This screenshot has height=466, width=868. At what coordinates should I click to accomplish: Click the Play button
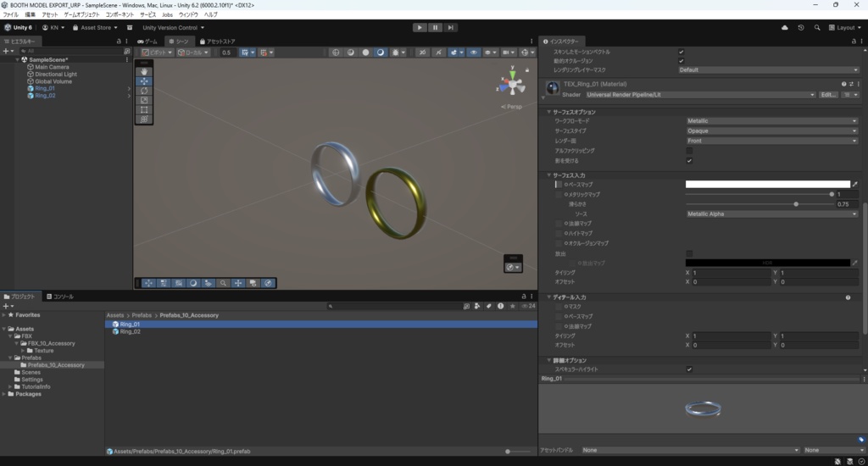click(420, 27)
